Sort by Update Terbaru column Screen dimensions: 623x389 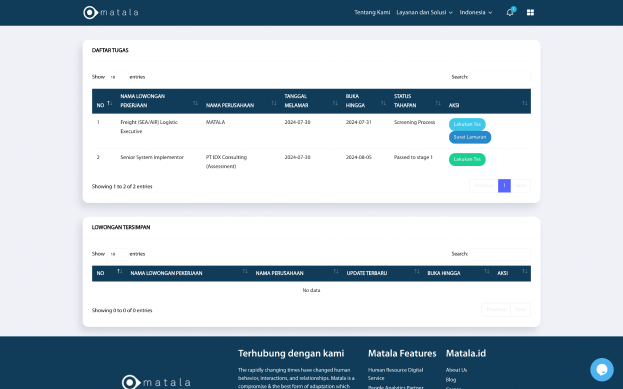click(x=382, y=273)
